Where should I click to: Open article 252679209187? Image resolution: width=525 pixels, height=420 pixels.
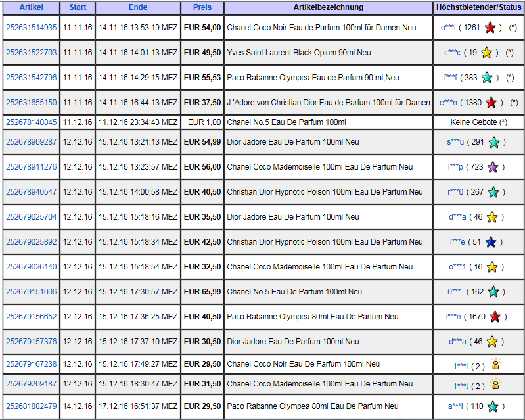tap(32, 384)
